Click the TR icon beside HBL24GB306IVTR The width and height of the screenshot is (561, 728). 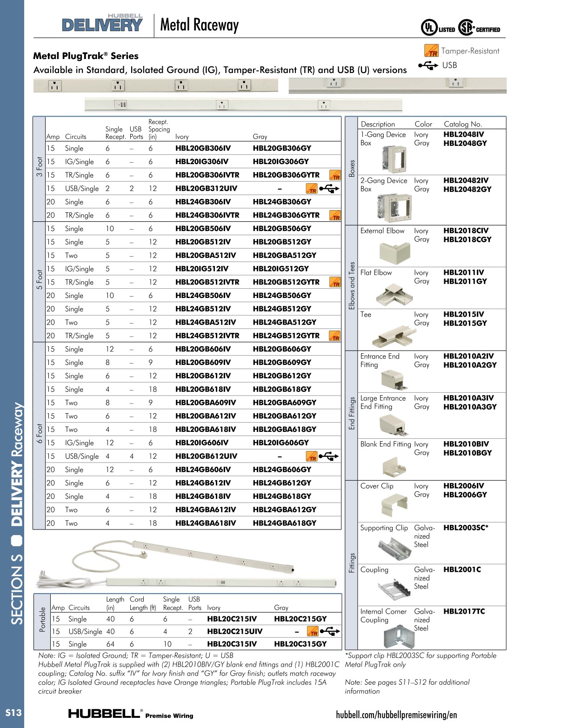coord(334,215)
